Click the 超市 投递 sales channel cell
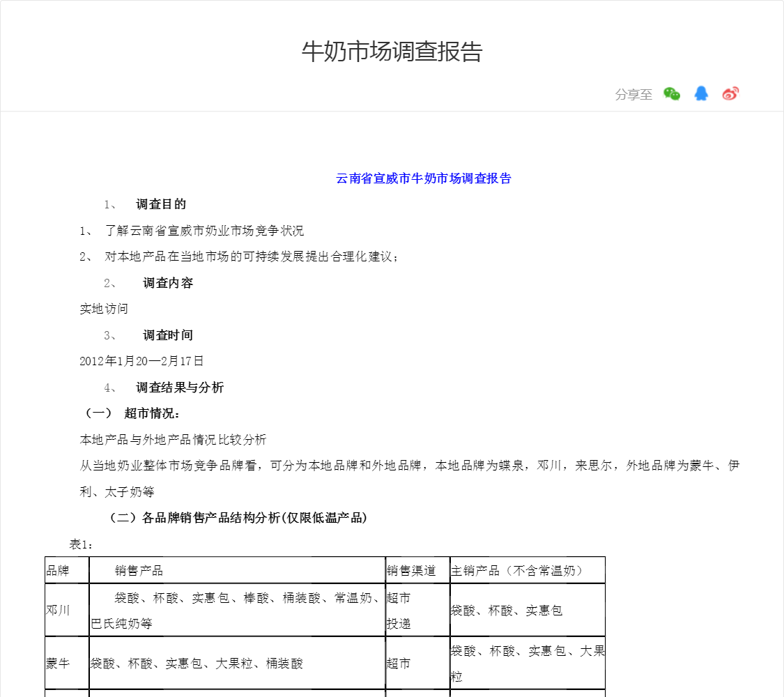784x697 pixels. coord(418,610)
